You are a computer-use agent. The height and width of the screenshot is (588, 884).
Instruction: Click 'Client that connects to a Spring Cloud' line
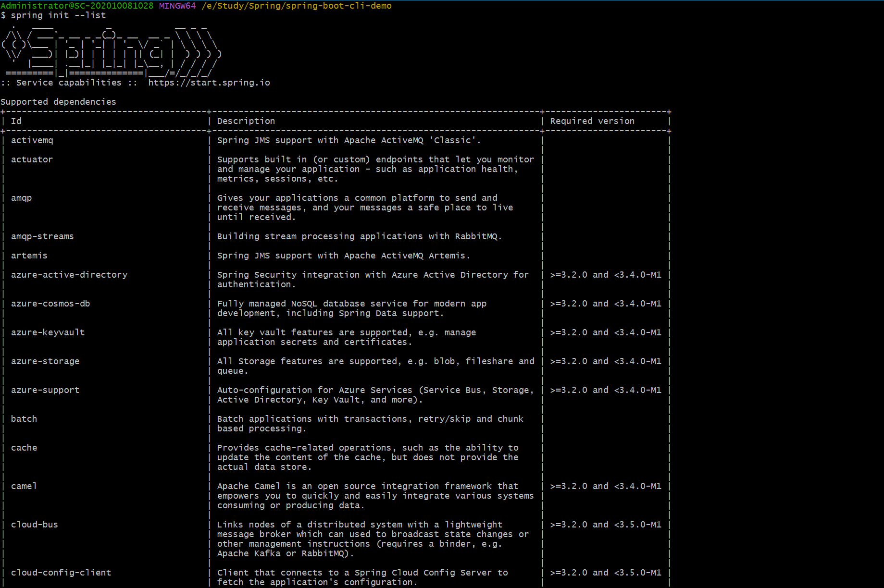(x=362, y=573)
